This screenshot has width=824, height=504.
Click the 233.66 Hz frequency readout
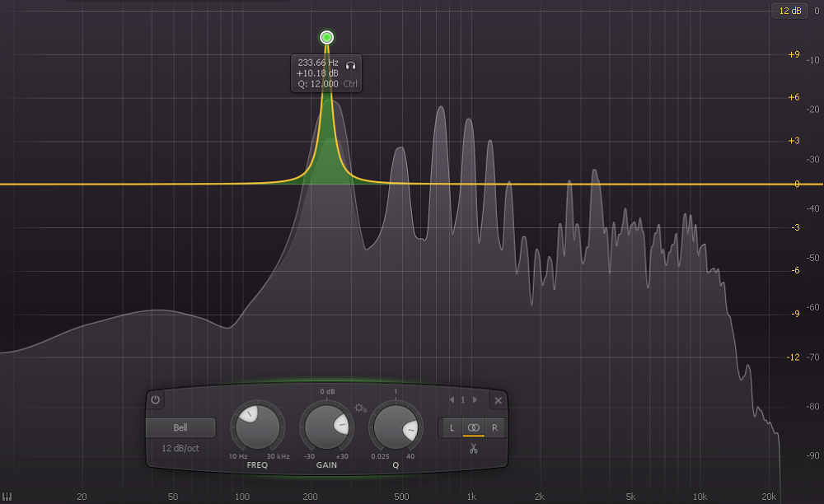(x=318, y=63)
